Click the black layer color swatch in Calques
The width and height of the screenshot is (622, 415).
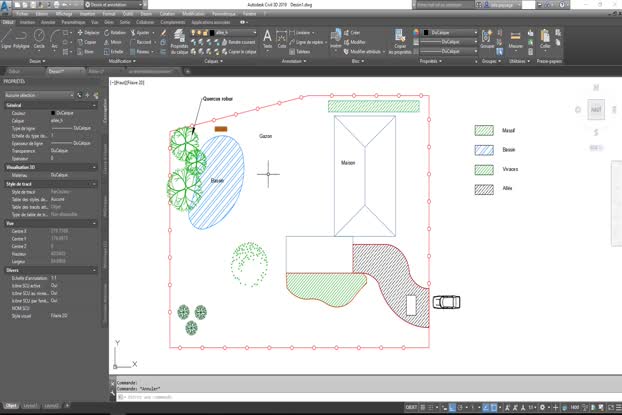[212, 33]
